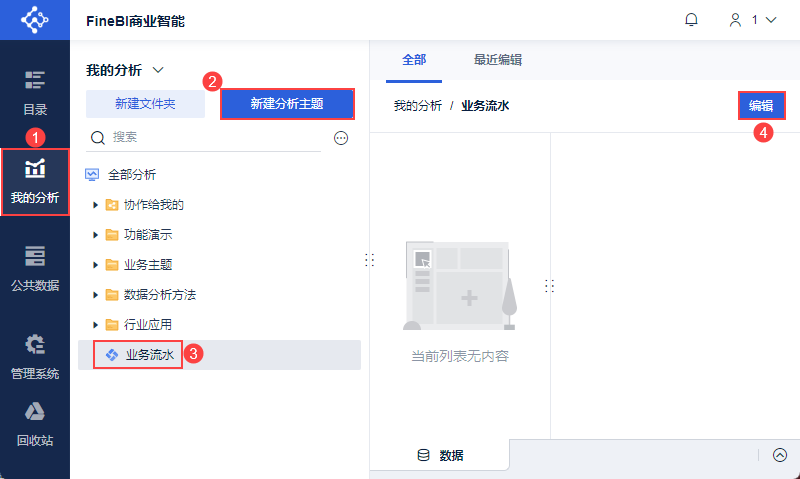Click the 新建文件夹 button

146,104
